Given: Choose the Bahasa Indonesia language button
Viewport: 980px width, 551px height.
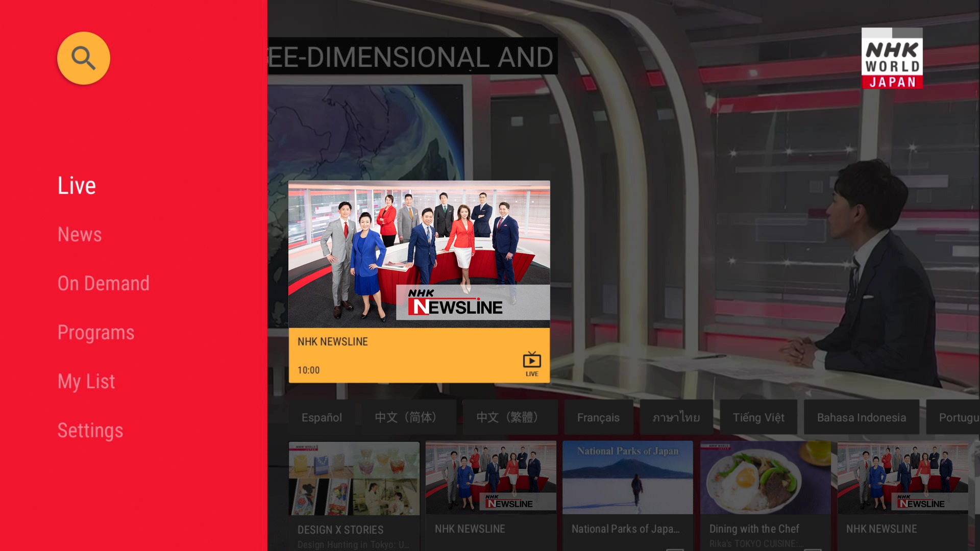Looking at the screenshot, I should pos(862,417).
